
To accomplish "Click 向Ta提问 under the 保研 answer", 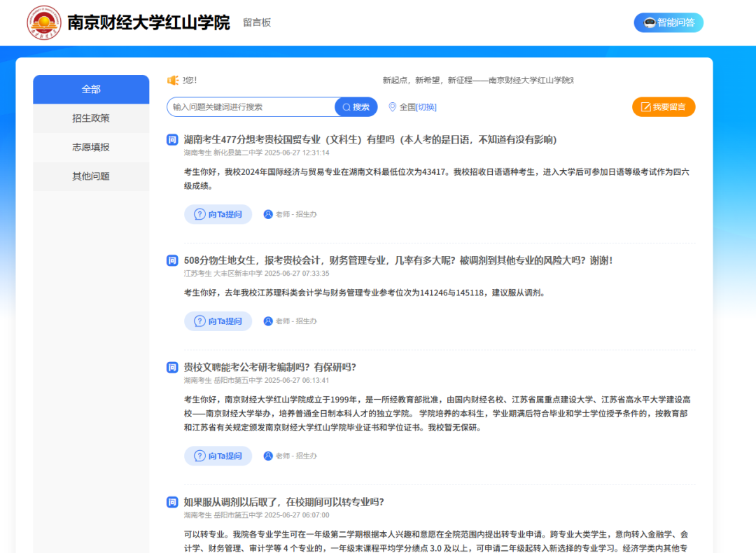I will (218, 456).
